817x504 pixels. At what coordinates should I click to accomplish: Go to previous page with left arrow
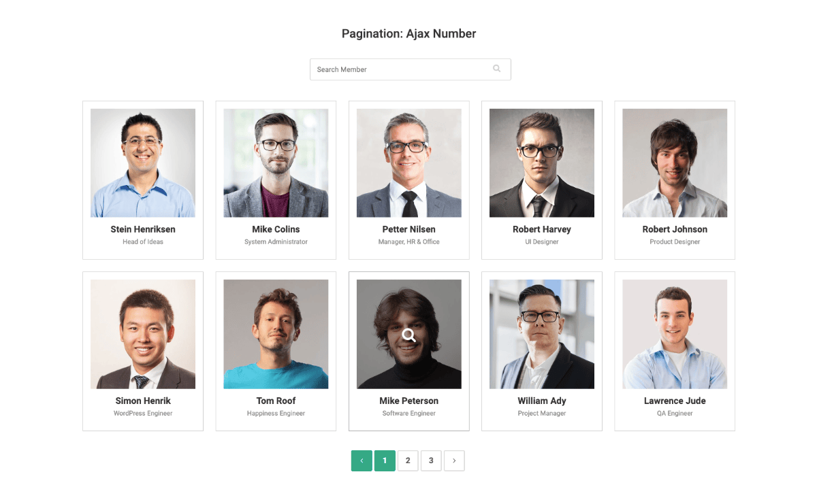362,460
